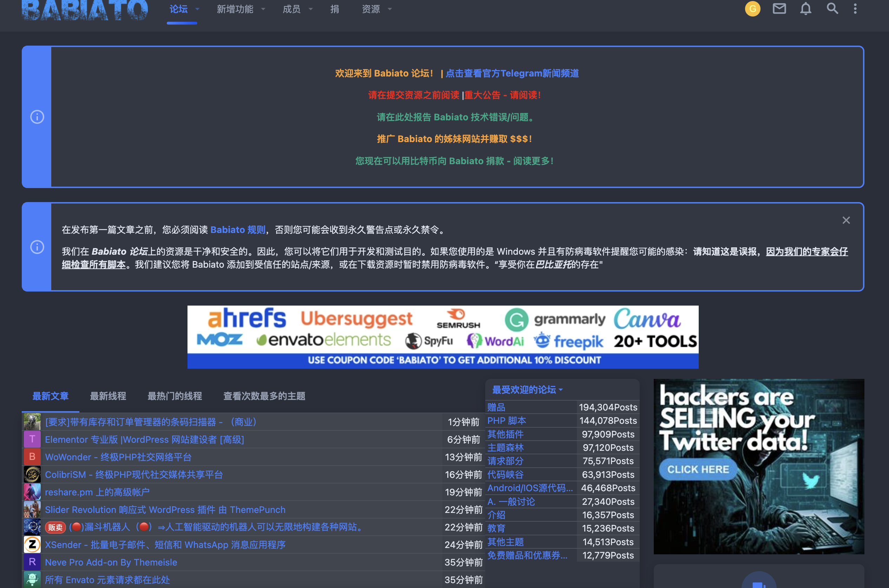Open the 请在提交资源之前阅读 link
Image resolution: width=889 pixels, height=588 pixels.
(x=414, y=95)
